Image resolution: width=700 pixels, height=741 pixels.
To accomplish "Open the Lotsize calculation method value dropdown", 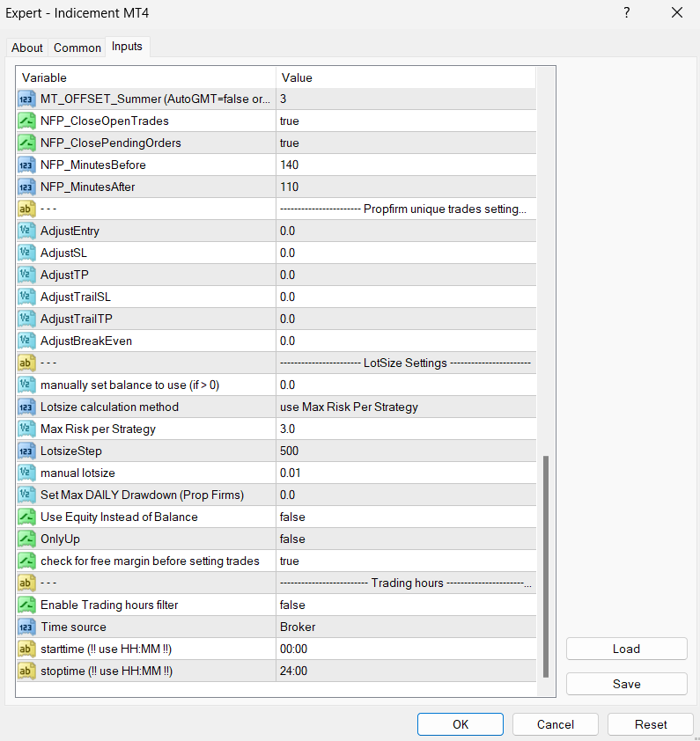I will [x=405, y=407].
